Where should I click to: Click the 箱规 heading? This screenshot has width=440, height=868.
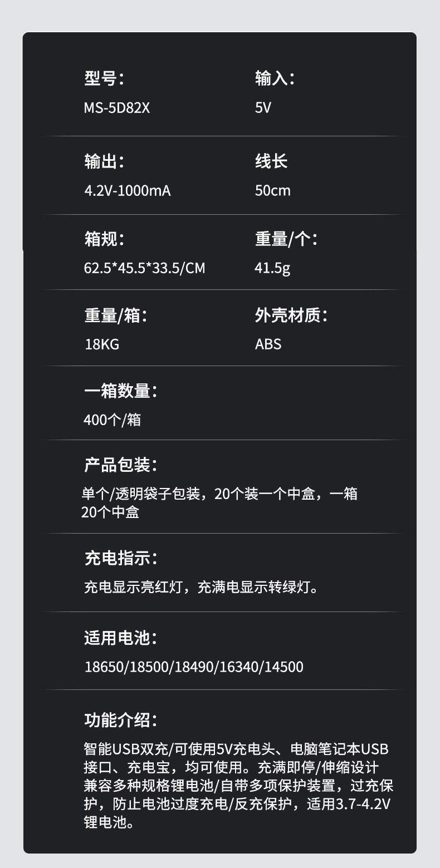click(104, 239)
